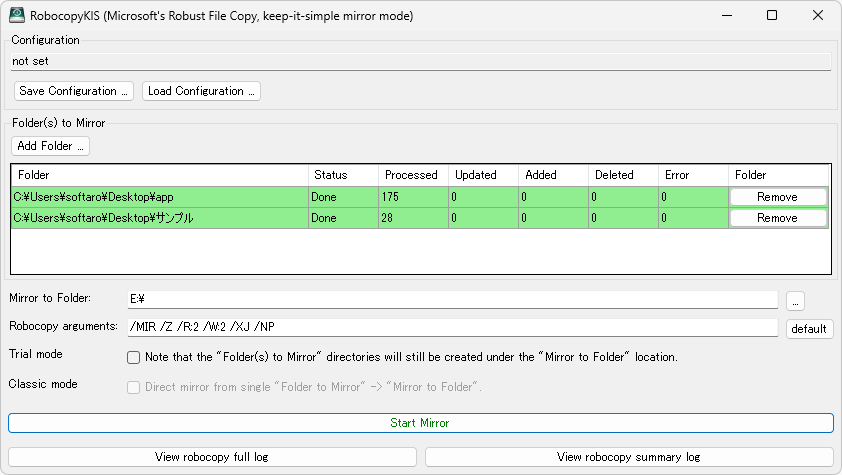Click the Processed column header
This screenshot has height=475, width=842.
coord(411,175)
